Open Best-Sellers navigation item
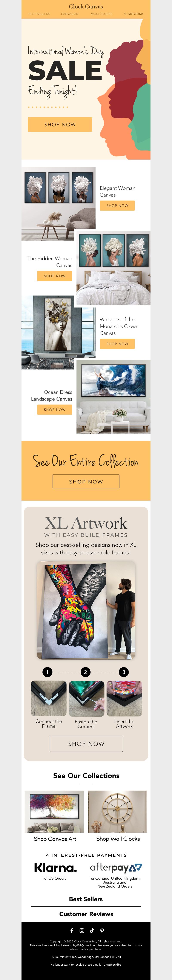 pyautogui.click(x=39, y=14)
